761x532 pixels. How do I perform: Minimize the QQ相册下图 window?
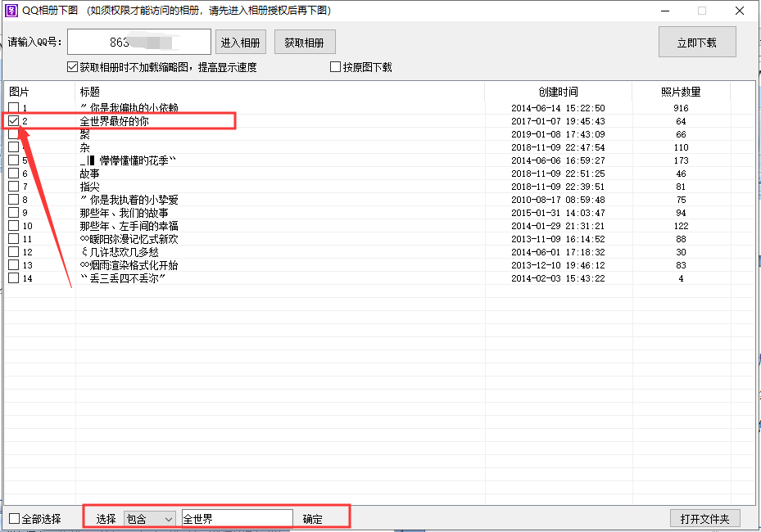click(665, 11)
